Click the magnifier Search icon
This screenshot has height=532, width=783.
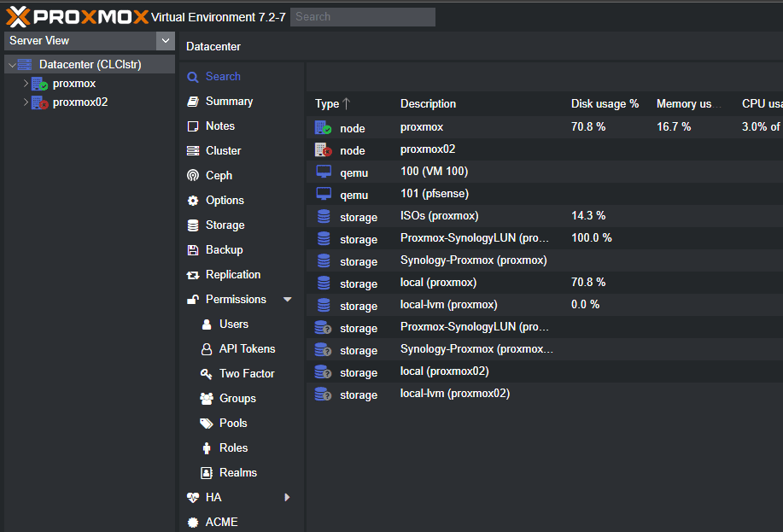[193, 77]
